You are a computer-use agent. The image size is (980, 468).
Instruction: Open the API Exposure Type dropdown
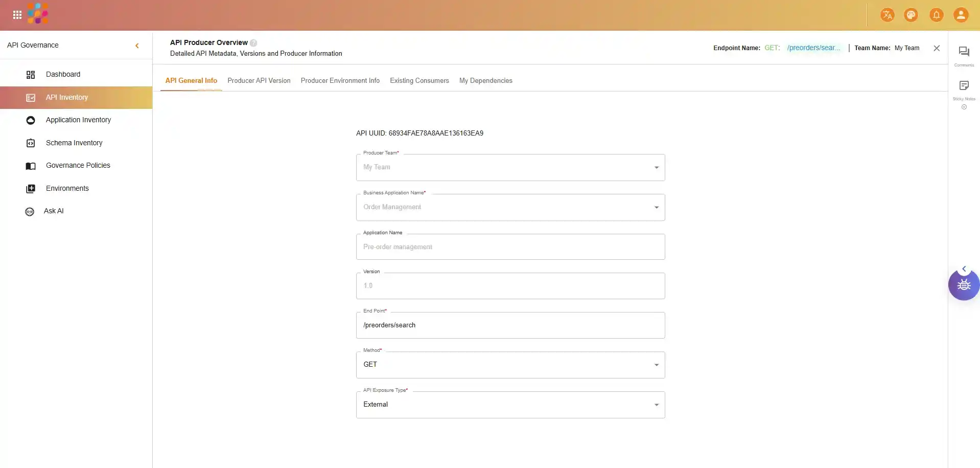(656, 405)
